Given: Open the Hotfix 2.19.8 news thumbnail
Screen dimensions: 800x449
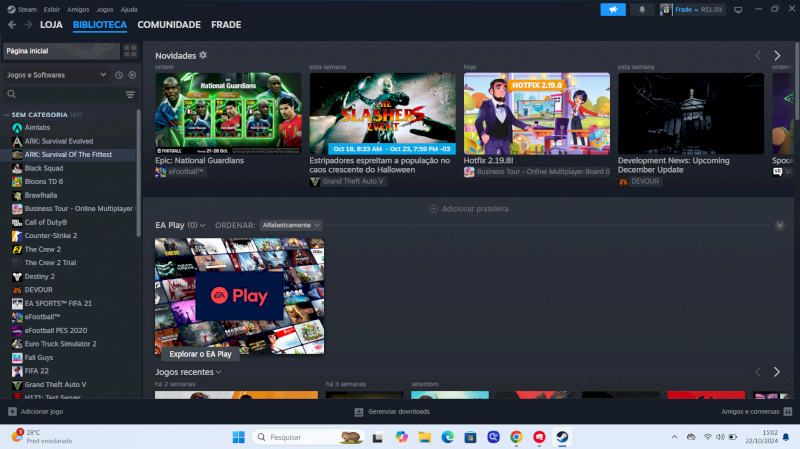Looking at the screenshot, I should tap(536, 112).
